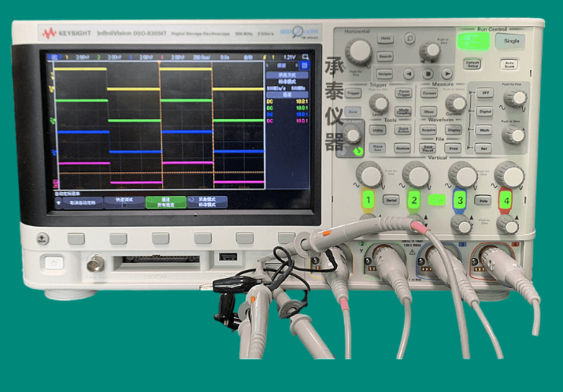Click the navigate right arrow key
The image size is (563, 392).
coord(446,74)
